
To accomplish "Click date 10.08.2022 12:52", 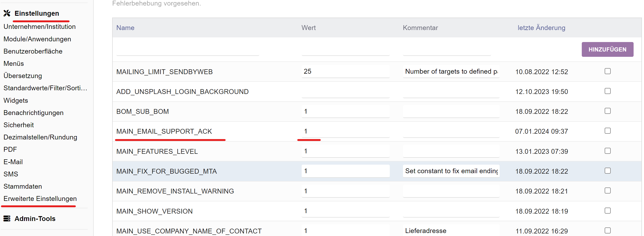I will 541,72.
